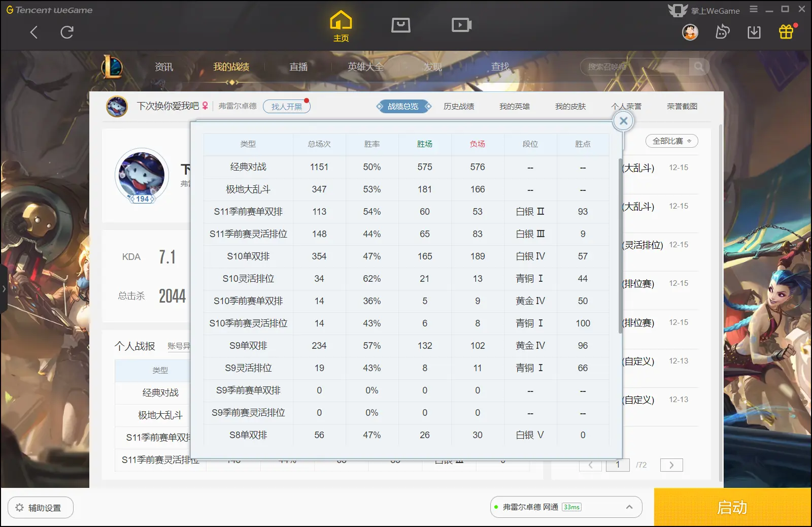Click the search magnifier icon

(x=699, y=67)
